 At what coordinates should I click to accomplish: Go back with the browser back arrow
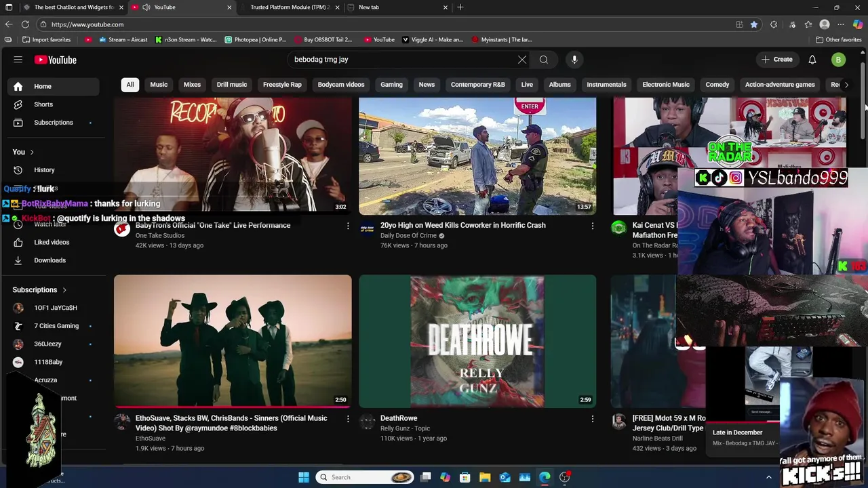(9, 24)
